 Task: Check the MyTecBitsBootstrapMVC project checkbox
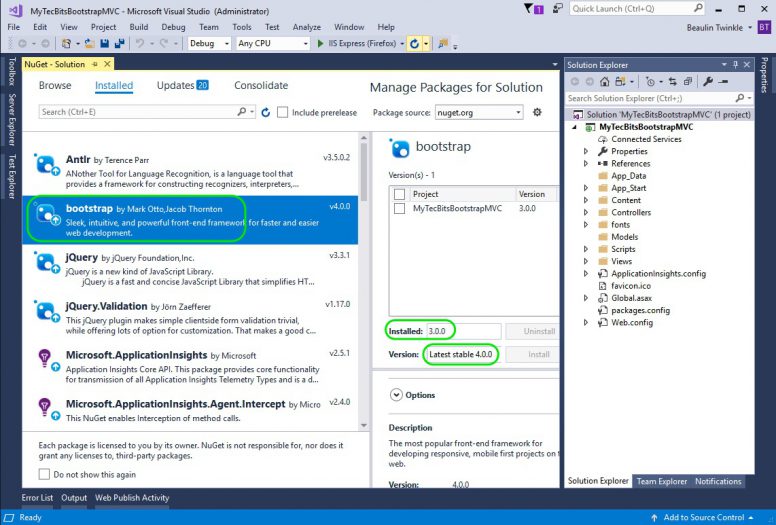(400, 209)
